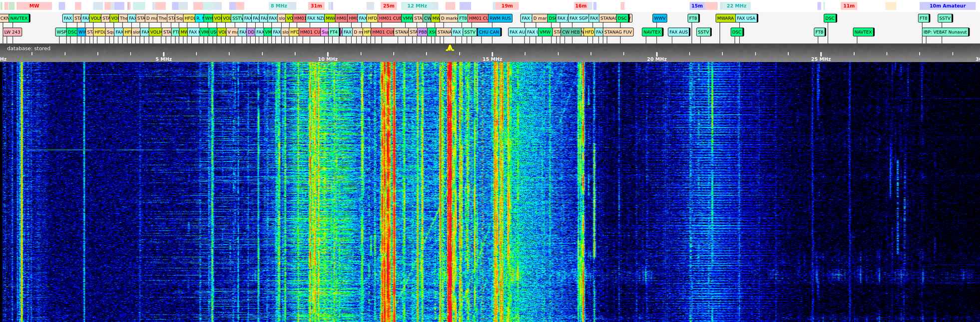Click the 15 MHz scale mark

(492, 59)
